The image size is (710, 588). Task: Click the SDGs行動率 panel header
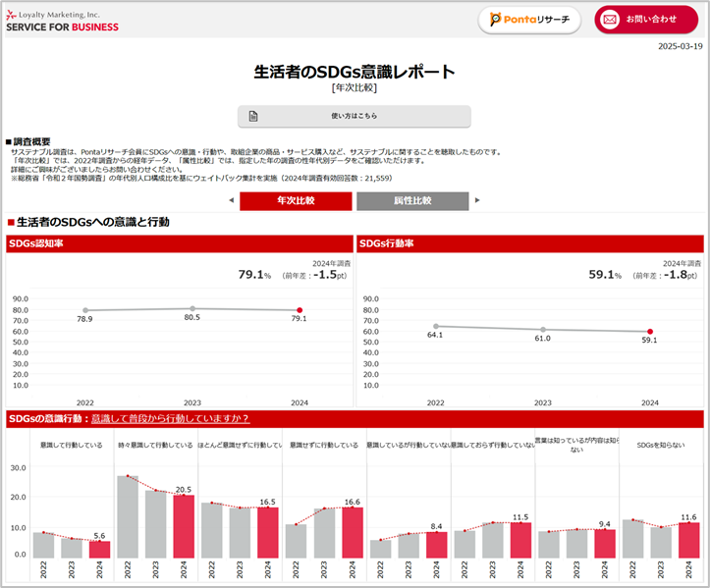point(530,243)
